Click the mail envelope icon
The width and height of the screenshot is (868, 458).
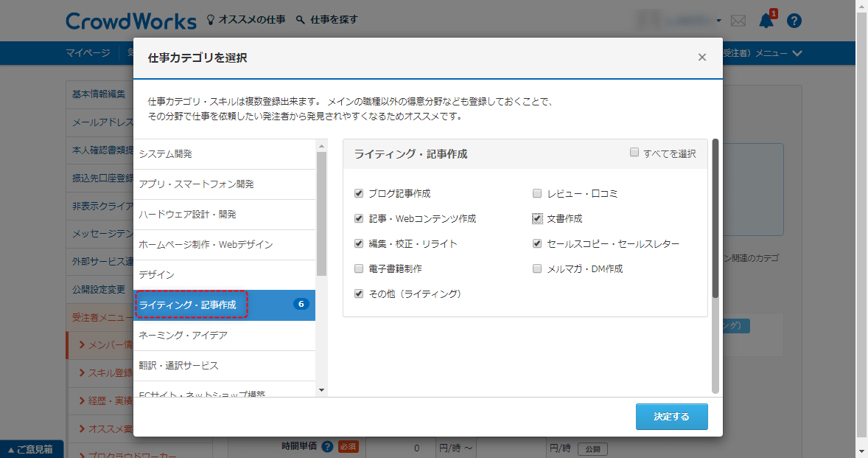[738, 21]
